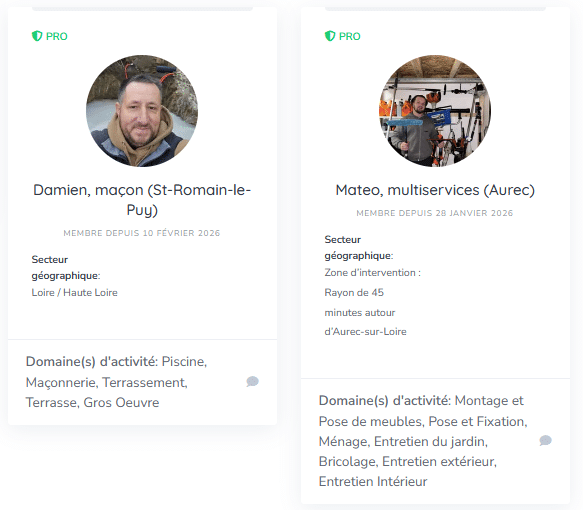Click 'Terrasse, Gros Oeuvre' activity text
Image resolution: width=583 pixels, height=510 pixels.
92,403
